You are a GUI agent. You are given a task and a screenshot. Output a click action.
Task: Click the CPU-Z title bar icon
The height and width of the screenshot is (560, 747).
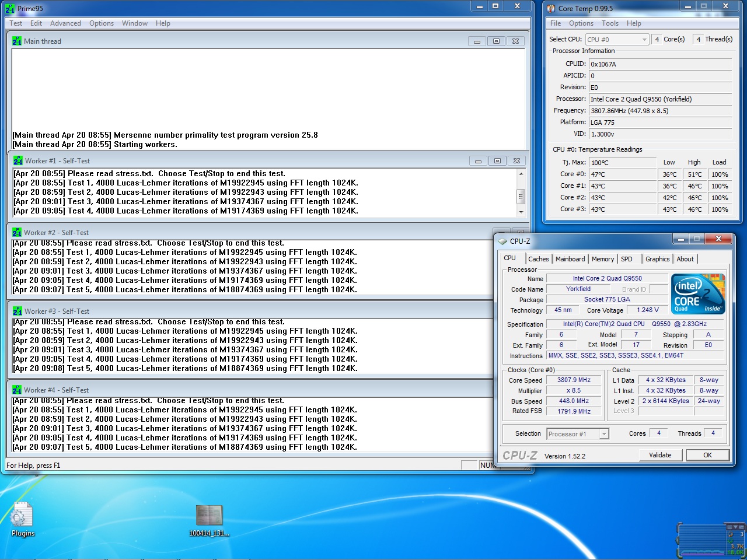click(502, 241)
